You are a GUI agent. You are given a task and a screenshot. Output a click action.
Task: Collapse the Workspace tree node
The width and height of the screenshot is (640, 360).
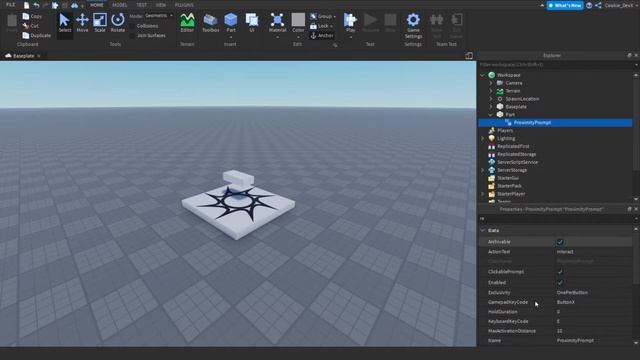tap(483, 75)
